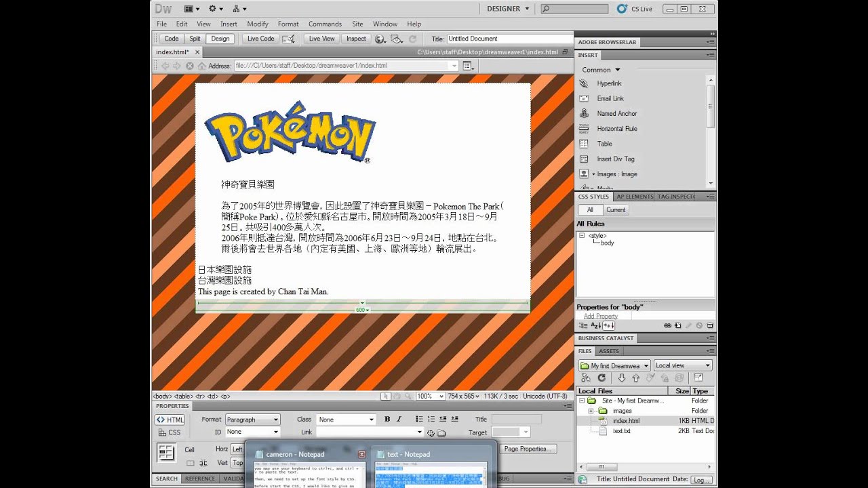Click the Refresh Design View icon
The width and height of the screenshot is (868, 488).
tap(412, 39)
